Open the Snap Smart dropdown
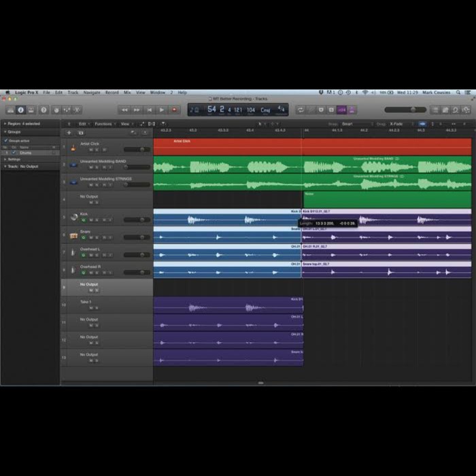This screenshot has width=476, height=476. pyautogui.click(x=350, y=124)
